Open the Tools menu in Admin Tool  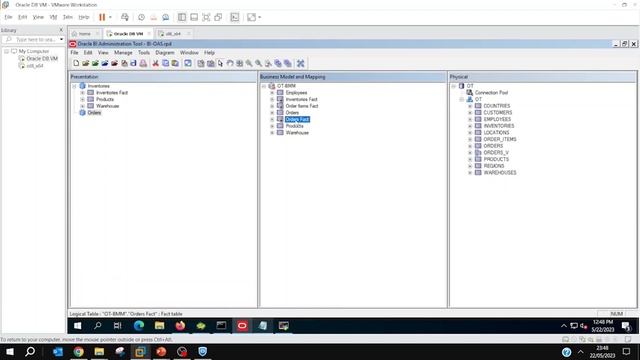point(144,53)
